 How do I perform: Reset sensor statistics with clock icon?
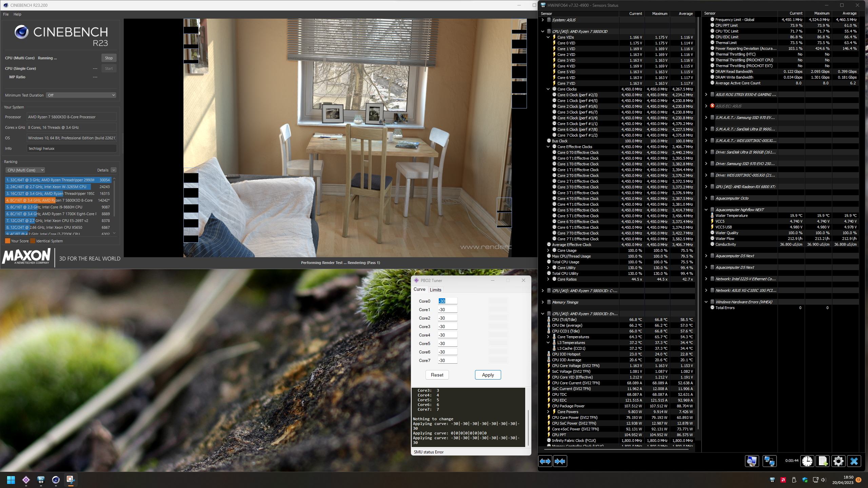807,461
